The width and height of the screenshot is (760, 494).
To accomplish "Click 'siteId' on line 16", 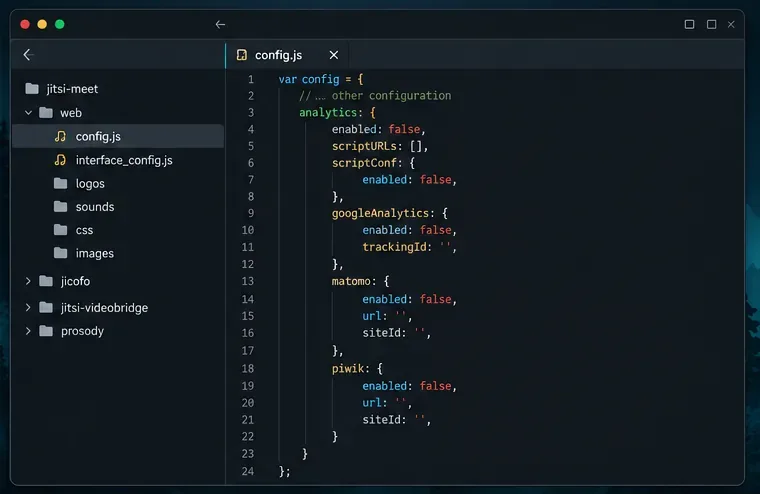I will [381, 333].
